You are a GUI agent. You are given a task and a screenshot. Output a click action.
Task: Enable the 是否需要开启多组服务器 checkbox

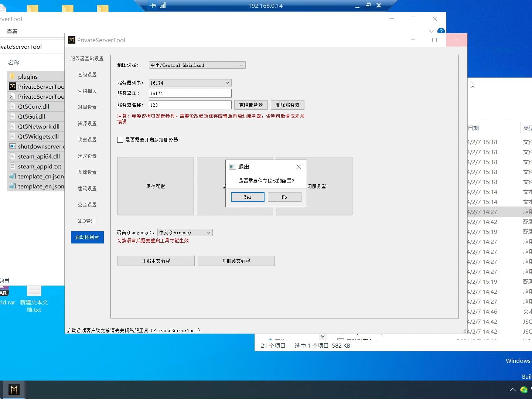120,140
